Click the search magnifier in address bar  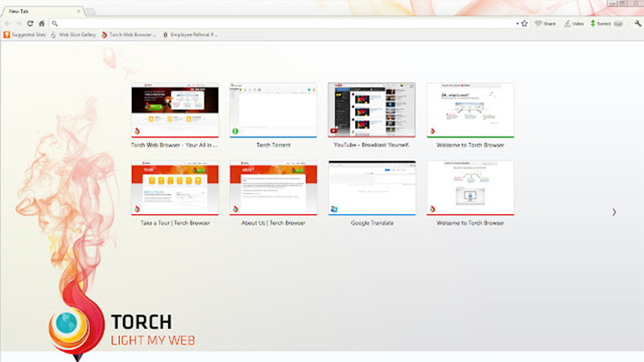55,24
